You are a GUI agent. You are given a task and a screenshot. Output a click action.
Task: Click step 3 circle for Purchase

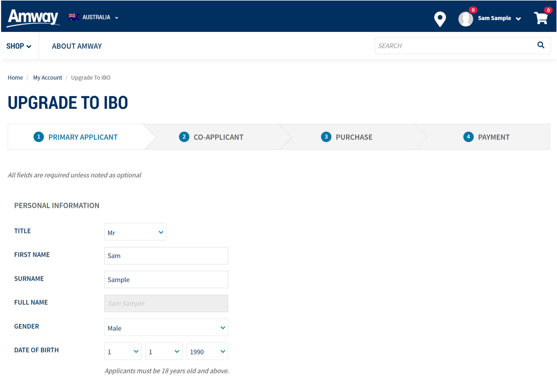326,137
